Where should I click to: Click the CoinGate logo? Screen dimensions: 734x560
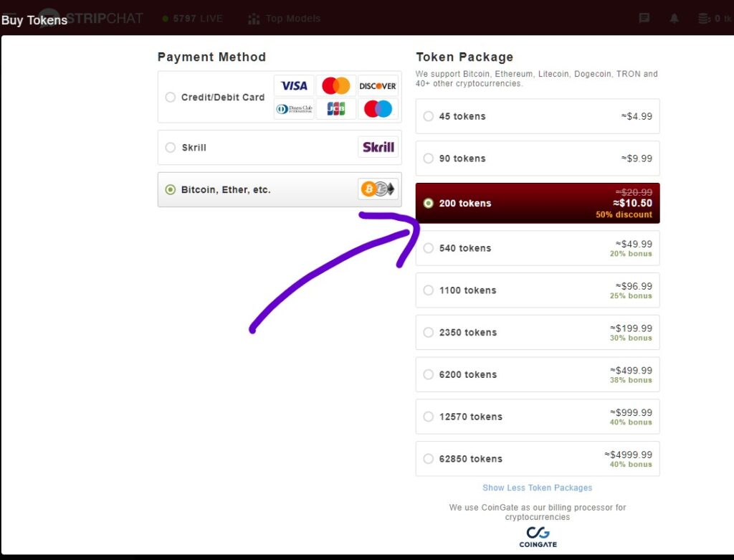point(538,537)
